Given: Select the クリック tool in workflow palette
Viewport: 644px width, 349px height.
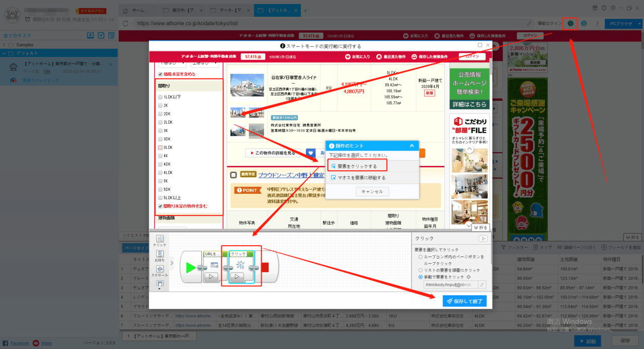Looking at the screenshot, I should click(x=160, y=241).
